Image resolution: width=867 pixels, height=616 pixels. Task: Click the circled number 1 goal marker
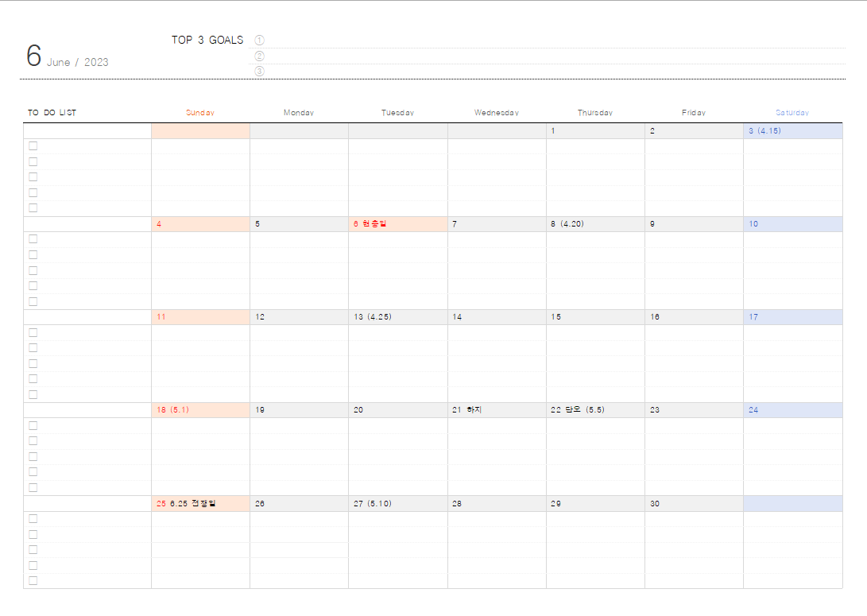[x=259, y=40]
